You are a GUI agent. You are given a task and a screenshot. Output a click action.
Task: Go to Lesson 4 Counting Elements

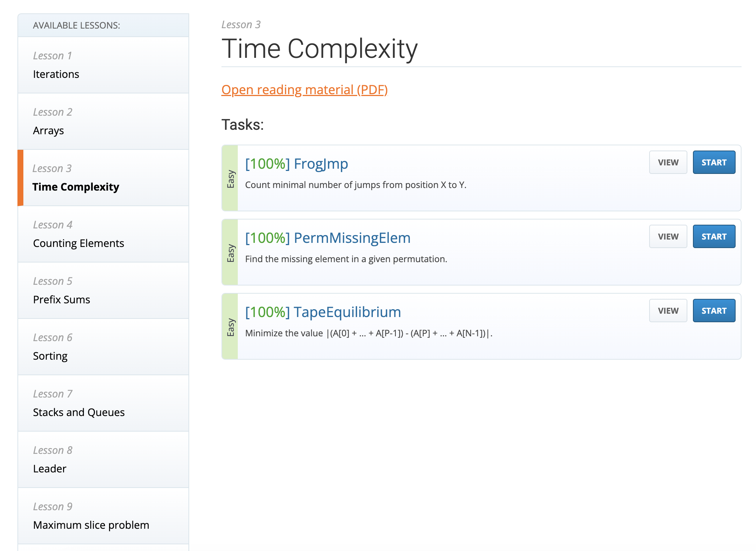pyautogui.click(x=78, y=243)
